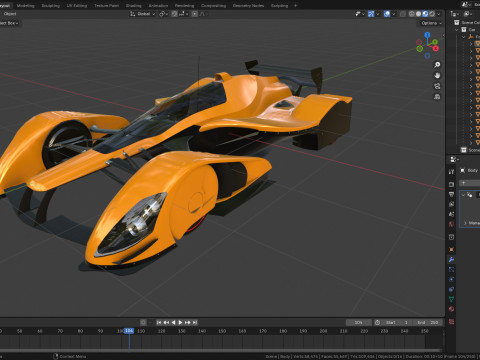The image size is (480, 360).
Task: Toggle X-ray mode
Action: (x=403, y=14)
